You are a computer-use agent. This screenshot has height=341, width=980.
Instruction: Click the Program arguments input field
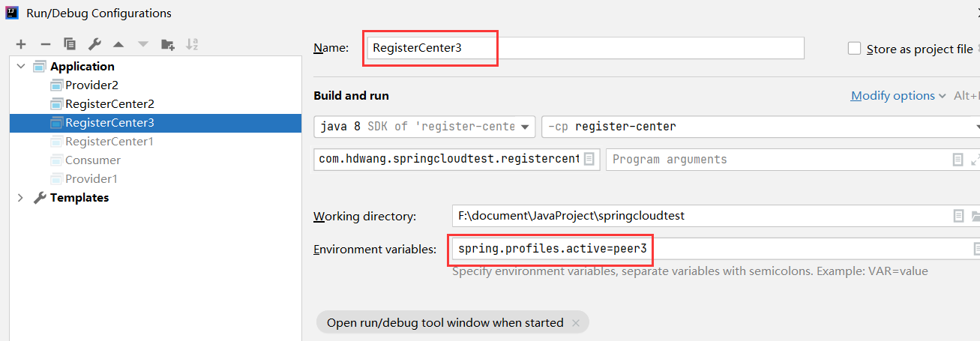772,159
